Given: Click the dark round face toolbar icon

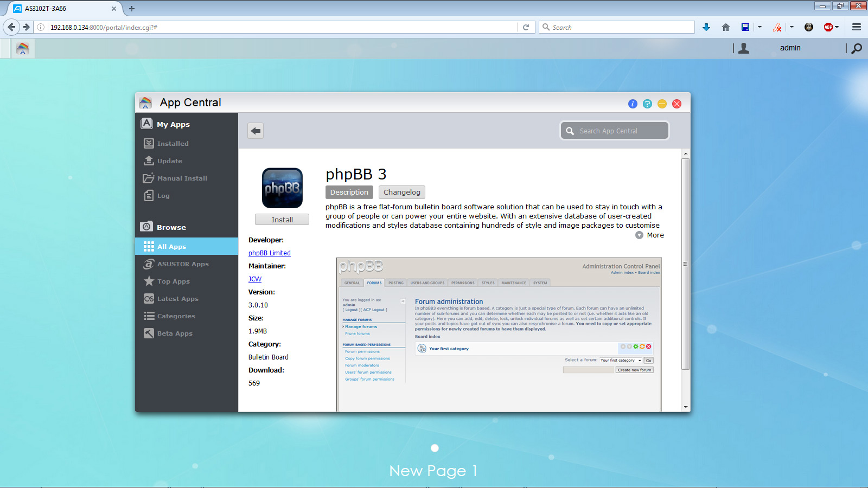Looking at the screenshot, I should point(809,27).
